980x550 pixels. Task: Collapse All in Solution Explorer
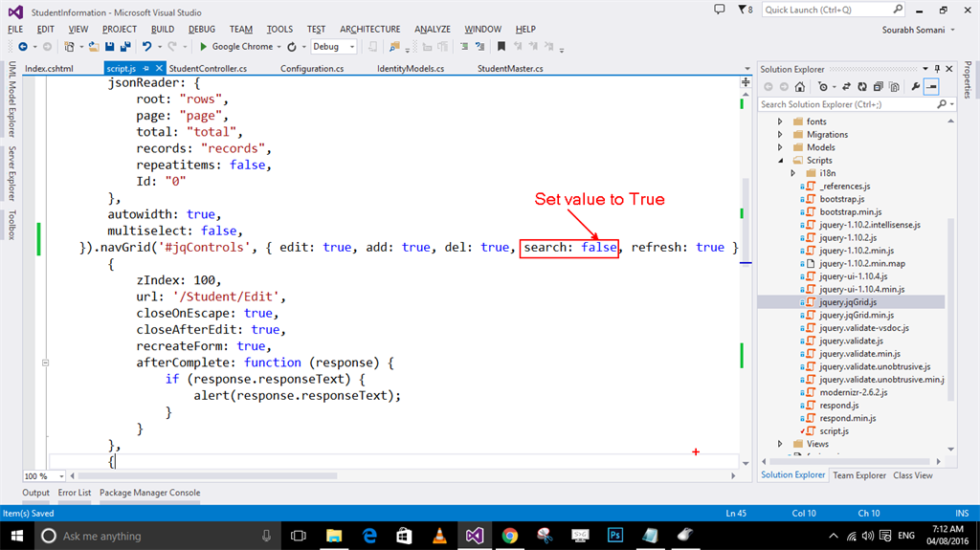(879, 87)
